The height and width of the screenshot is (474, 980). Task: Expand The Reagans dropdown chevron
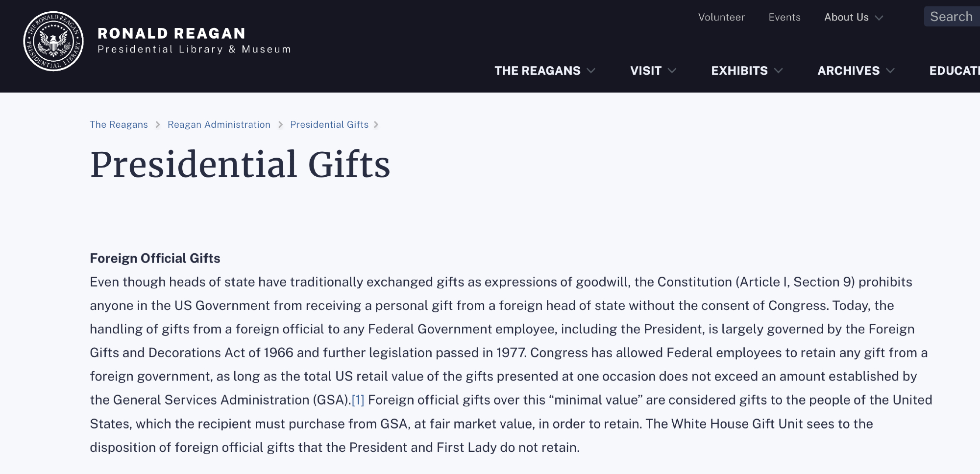tap(591, 71)
